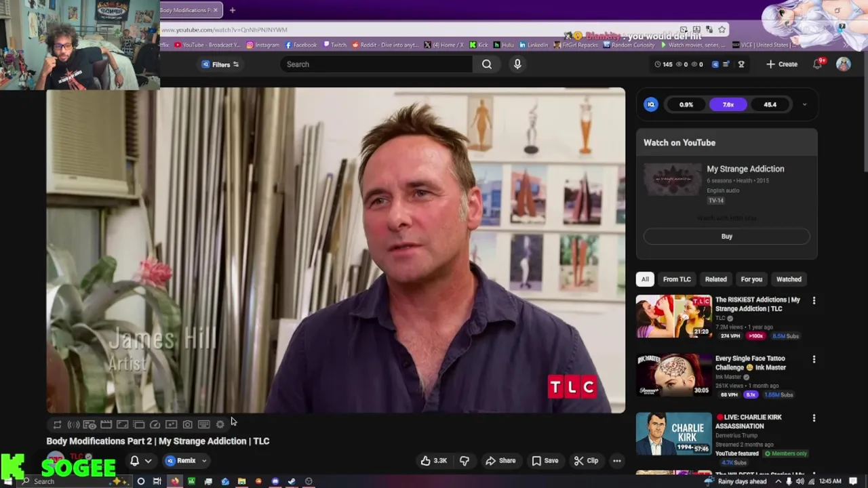
Task: Open the Remix dropdown
Action: (x=186, y=461)
